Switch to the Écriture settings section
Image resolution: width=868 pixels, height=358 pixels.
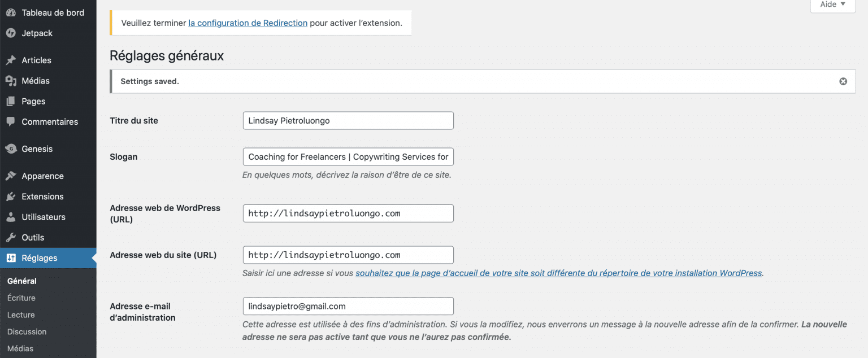[x=21, y=298]
